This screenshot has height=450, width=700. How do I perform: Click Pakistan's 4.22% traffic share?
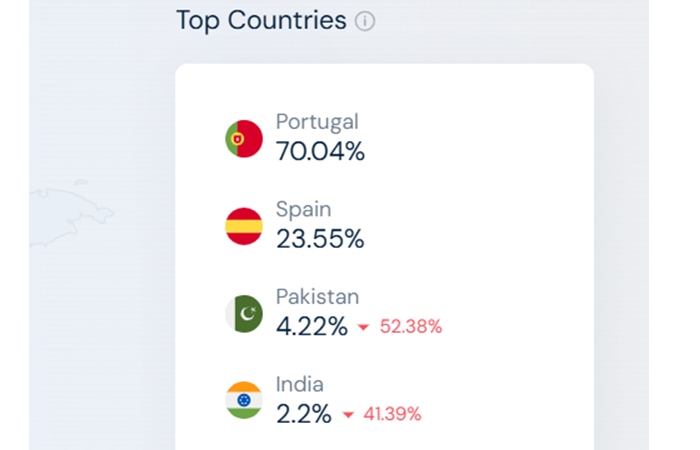pos(312,326)
